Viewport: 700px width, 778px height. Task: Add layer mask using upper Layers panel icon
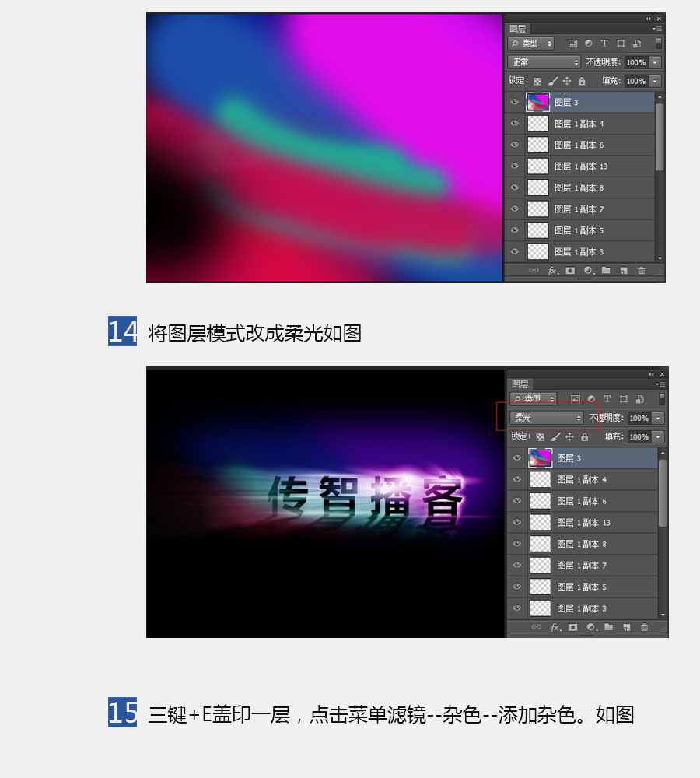[x=570, y=271]
